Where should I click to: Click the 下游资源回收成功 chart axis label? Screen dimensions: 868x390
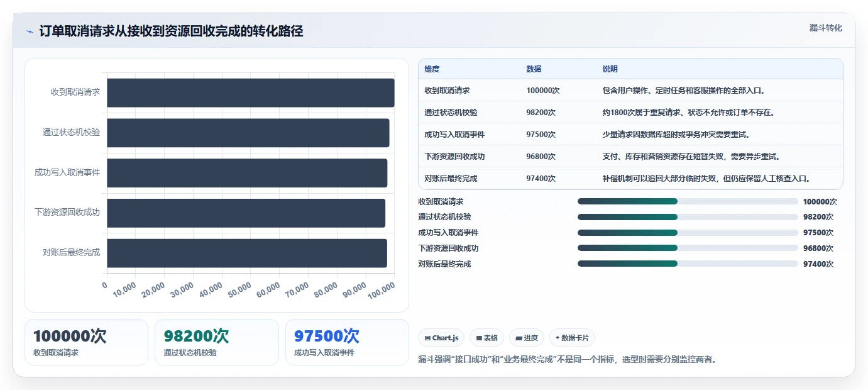67,213
